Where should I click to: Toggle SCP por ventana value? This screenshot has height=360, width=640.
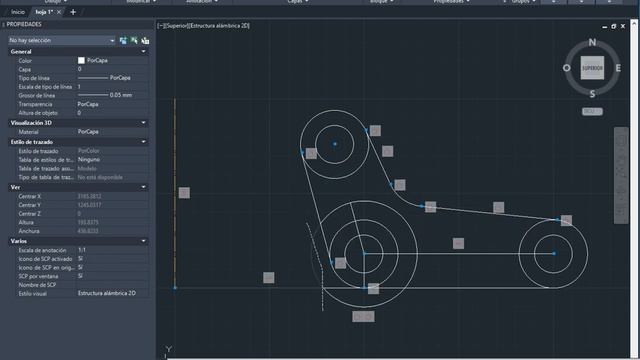coord(112,276)
